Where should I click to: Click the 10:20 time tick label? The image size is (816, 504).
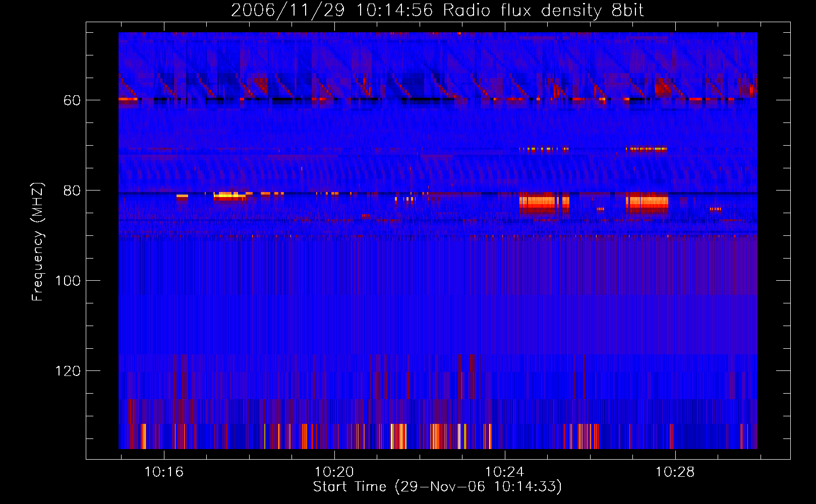point(334,472)
